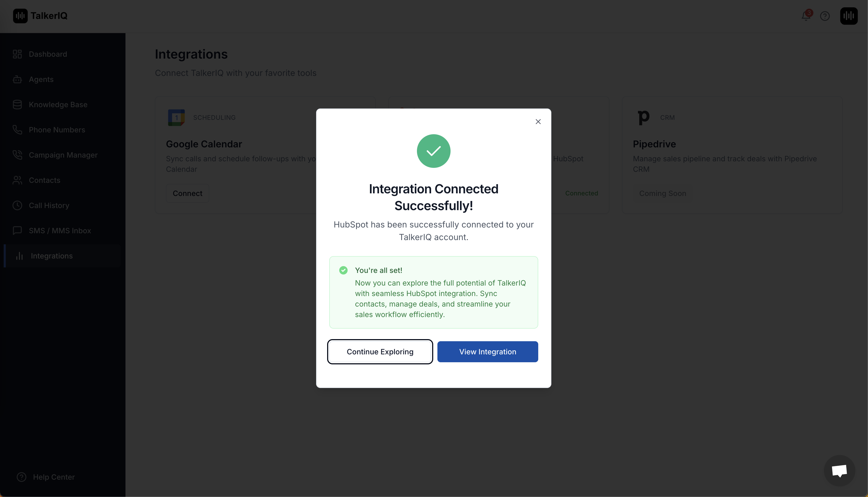868x497 pixels.
Task: Select the Integrations sidebar item
Action: (x=52, y=256)
